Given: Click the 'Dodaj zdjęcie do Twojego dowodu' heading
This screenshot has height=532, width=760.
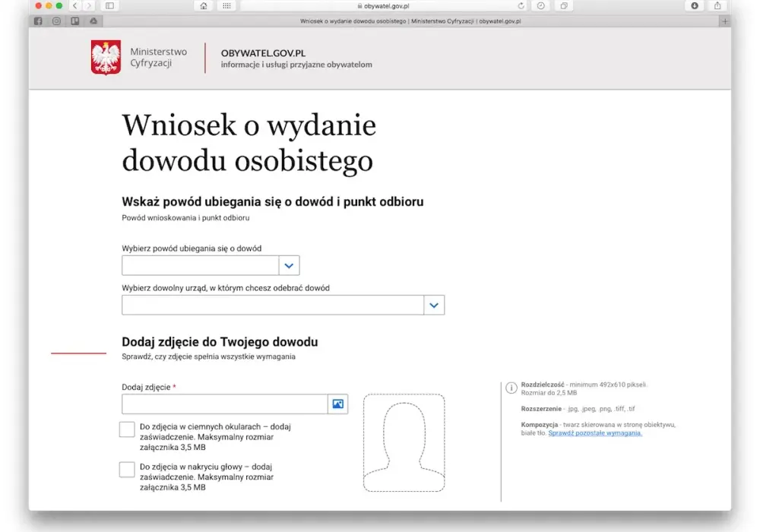Looking at the screenshot, I should [220, 342].
